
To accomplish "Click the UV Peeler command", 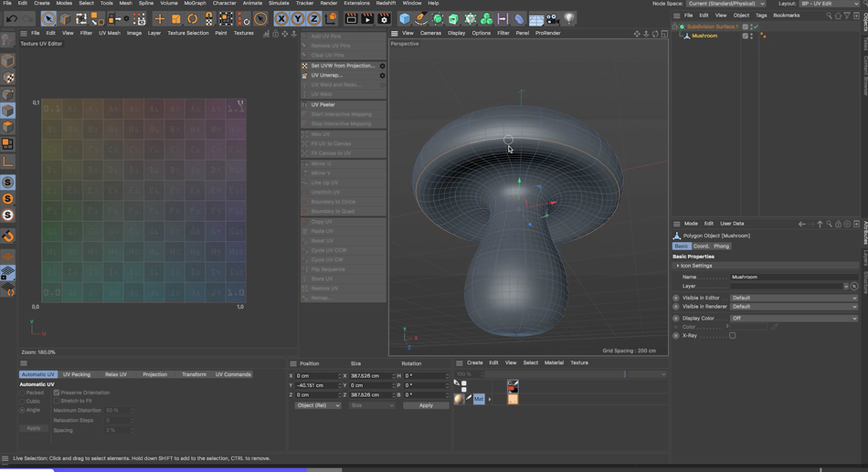I will pos(323,105).
